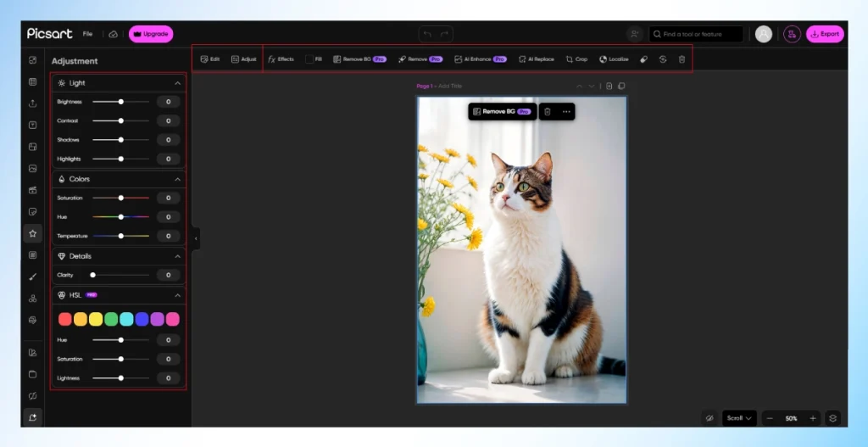Viewport: 868px width, 447px height.
Task: Click the Export button
Action: coord(825,34)
